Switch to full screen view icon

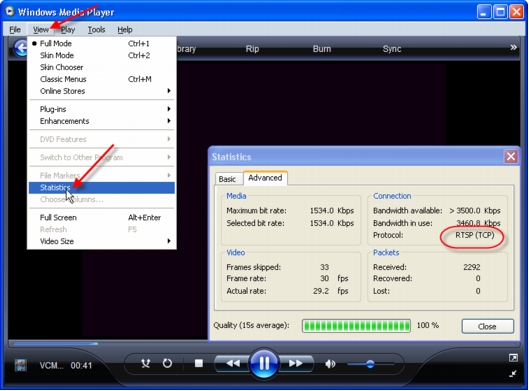coord(513,358)
